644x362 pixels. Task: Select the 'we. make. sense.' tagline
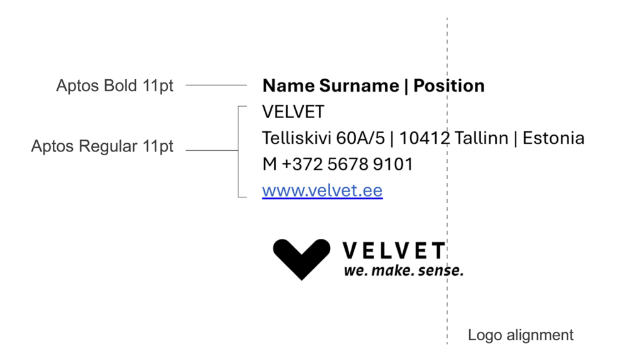point(402,271)
